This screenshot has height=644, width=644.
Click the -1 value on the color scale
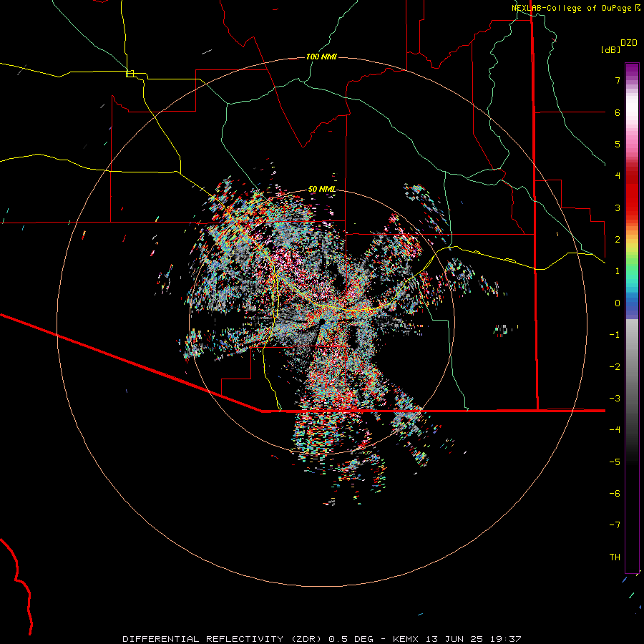pyautogui.click(x=615, y=335)
